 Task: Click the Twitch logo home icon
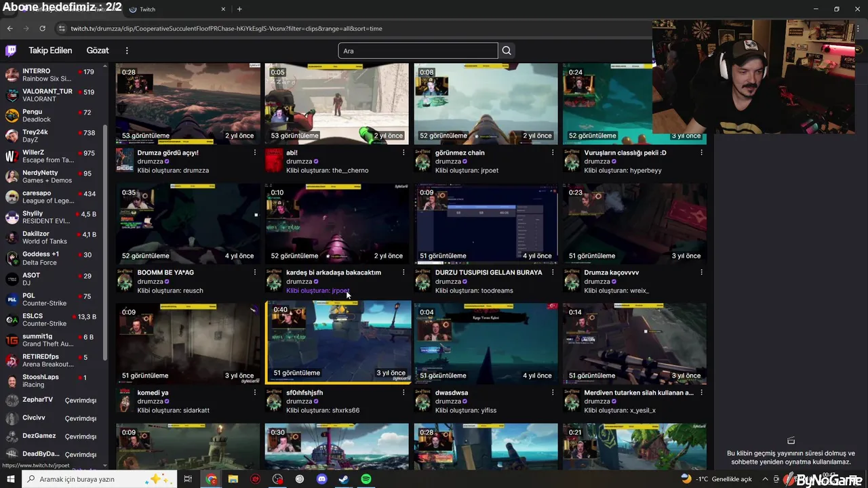click(x=11, y=51)
